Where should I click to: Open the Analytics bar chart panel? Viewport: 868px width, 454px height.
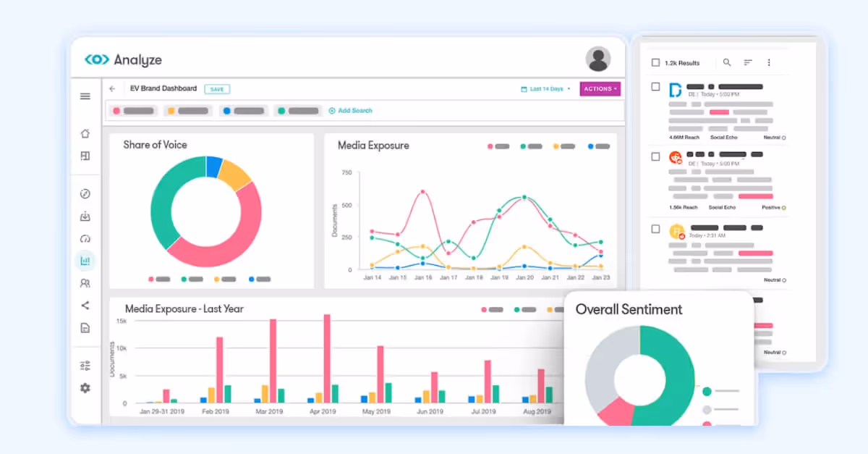tap(85, 260)
